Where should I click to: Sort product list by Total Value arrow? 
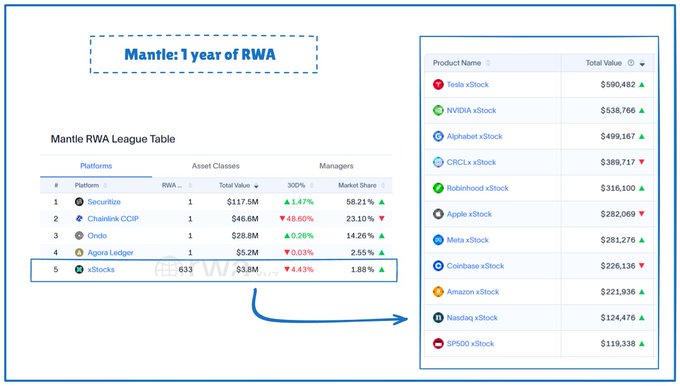coord(642,64)
